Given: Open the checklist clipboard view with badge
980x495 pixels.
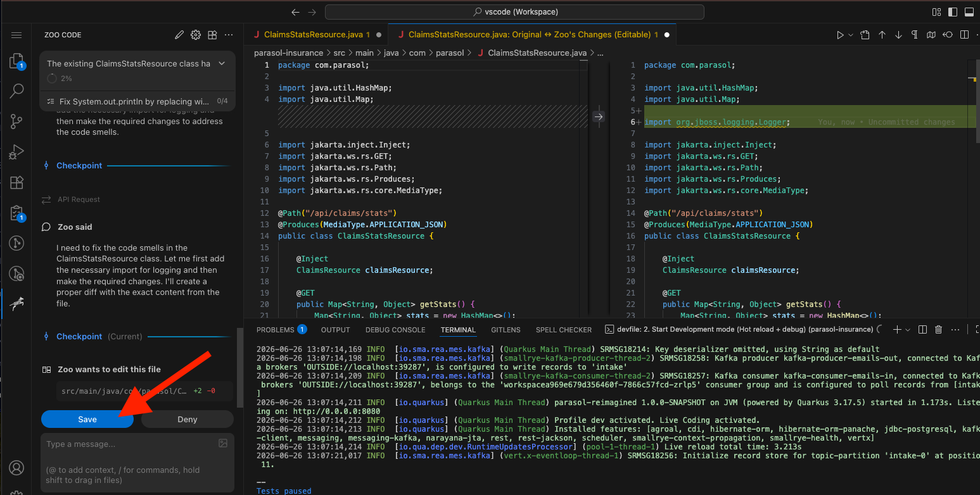Looking at the screenshot, I should [x=16, y=213].
